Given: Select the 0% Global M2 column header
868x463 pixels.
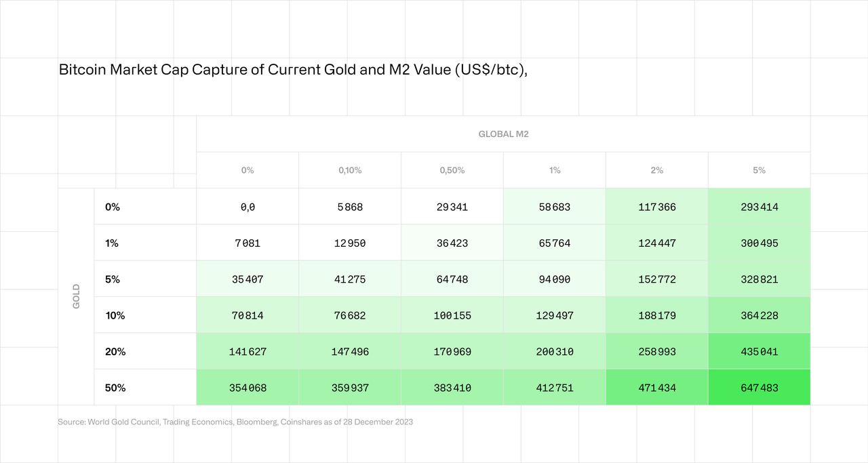Looking at the screenshot, I should (x=248, y=170).
